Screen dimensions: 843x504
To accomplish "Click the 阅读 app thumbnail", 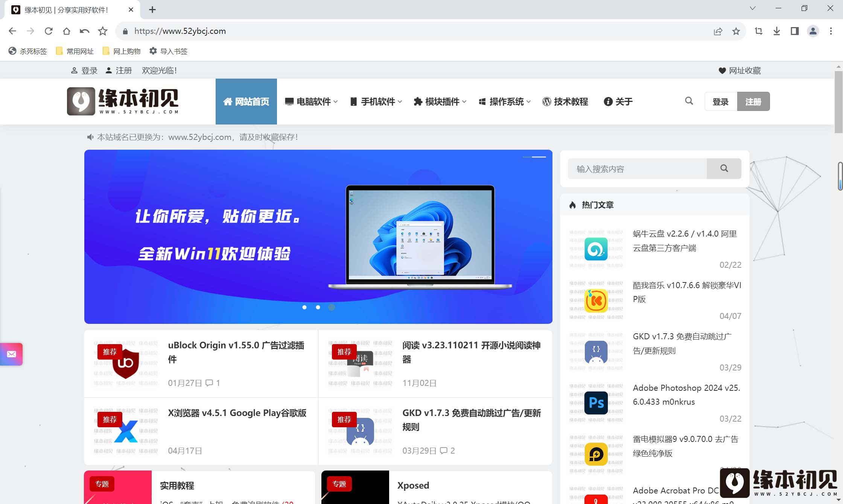I will point(360,363).
